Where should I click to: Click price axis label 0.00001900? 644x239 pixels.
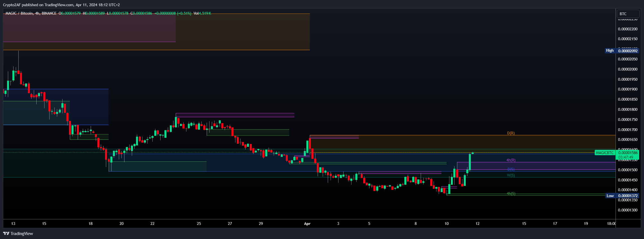click(x=628, y=89)
